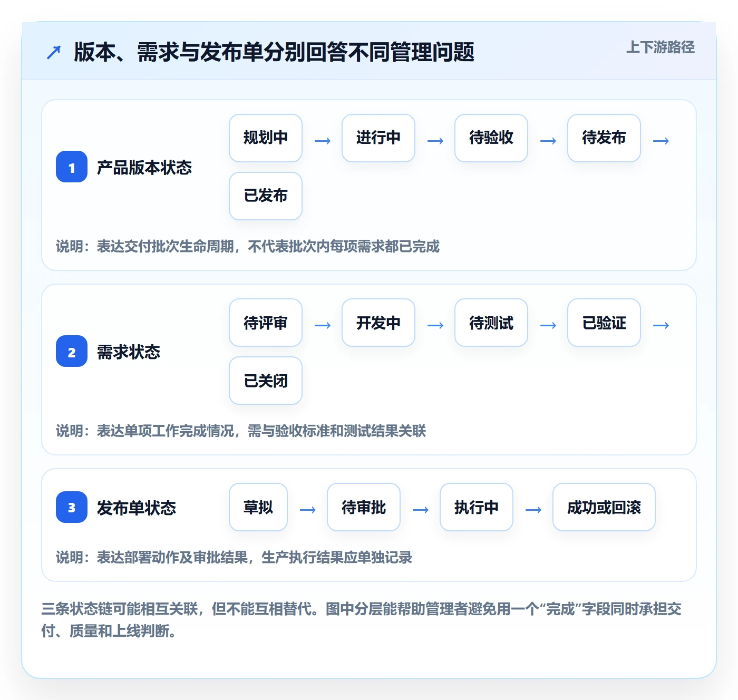Image resolution: width=738 pixels, height=700 pixels.
Task: Click the note starting 说明：表达交付批次生命周期
Action: pyautogui.click(x=248, y=246)
